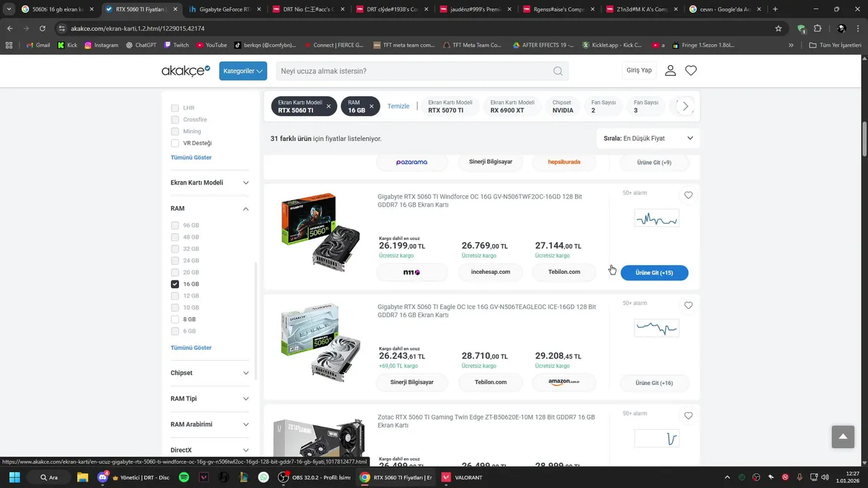Bookmark this page with the star icon

pos(778,28)
